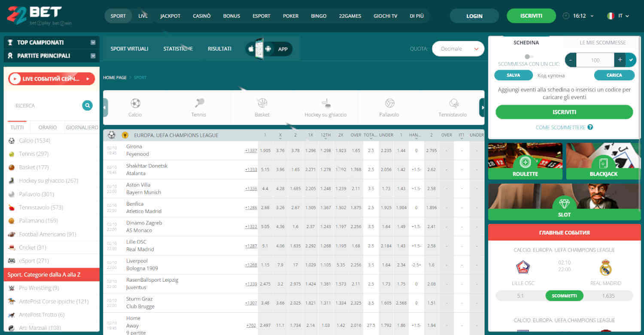
Task: Expand more markets +1268 for Liverpool
Action: click(251, 265)
